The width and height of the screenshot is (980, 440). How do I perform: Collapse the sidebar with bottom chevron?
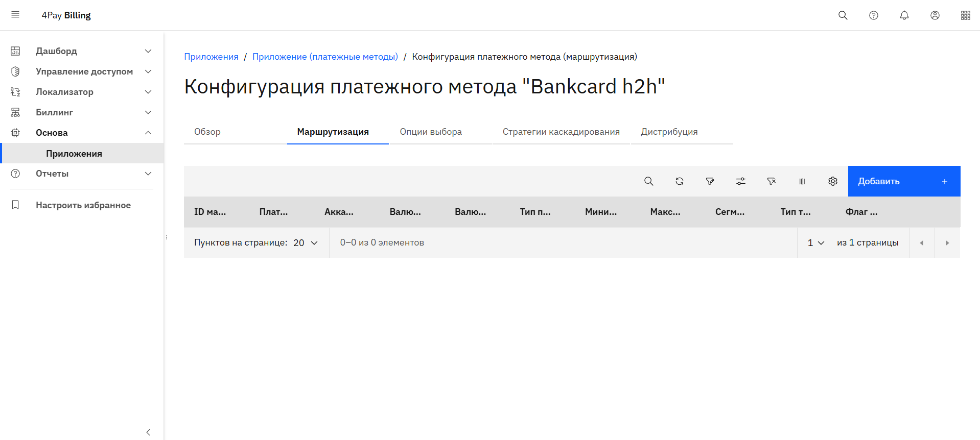click(148, 432)
